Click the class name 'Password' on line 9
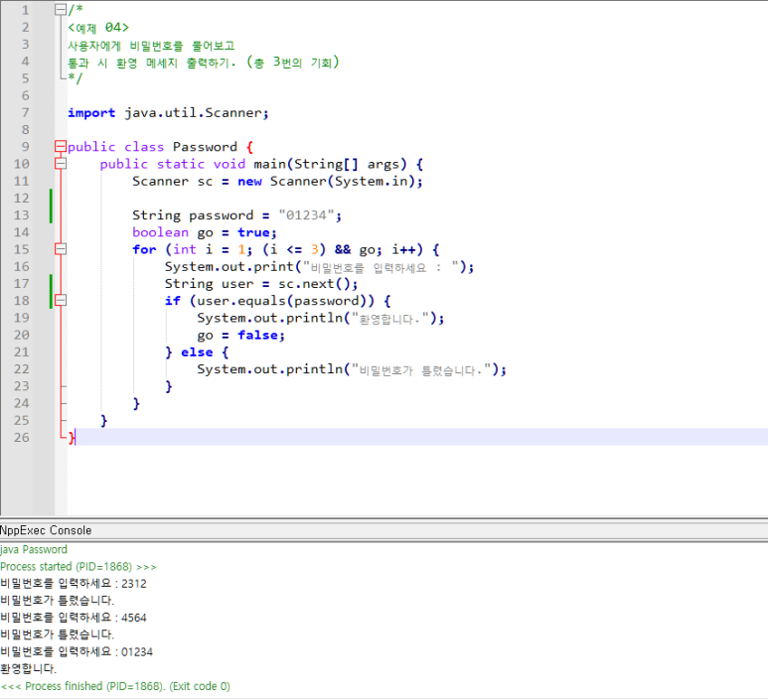 coord(205,147)
